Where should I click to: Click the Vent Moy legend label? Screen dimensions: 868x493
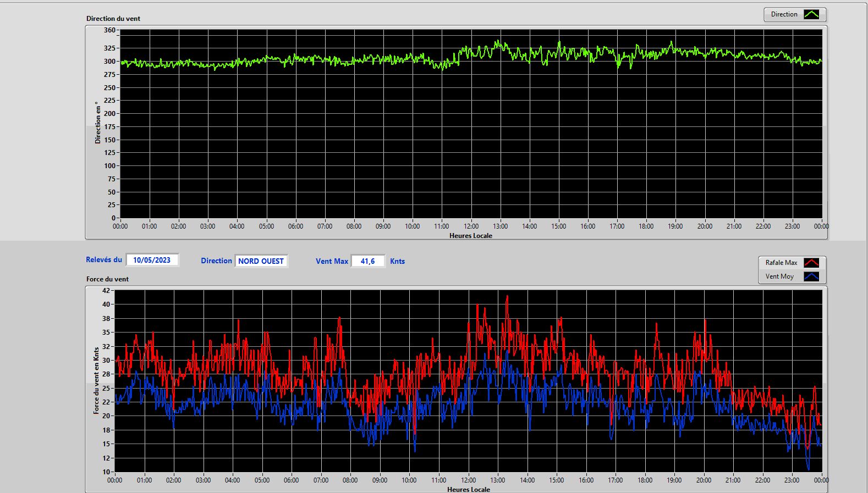779,276
